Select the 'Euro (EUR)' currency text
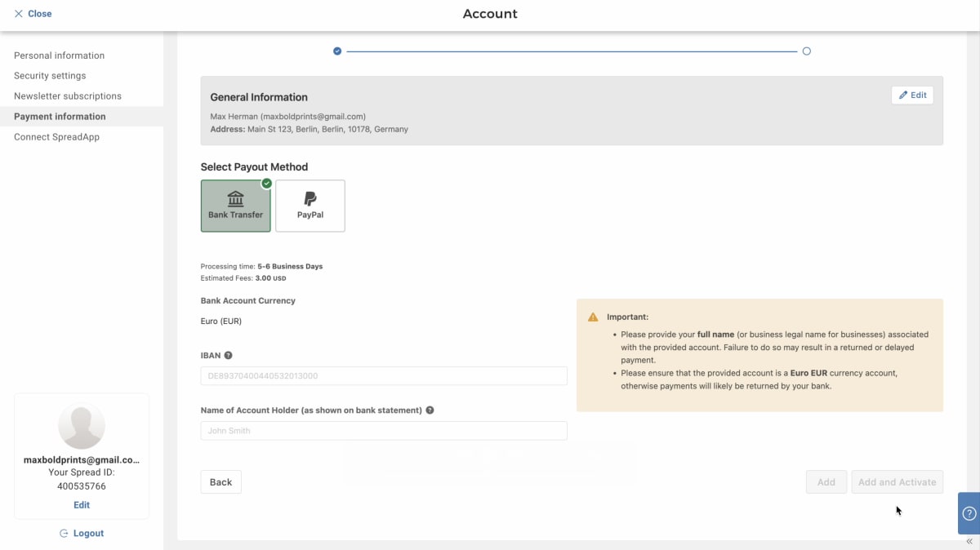Image resolution: width=980 pixels, height=550 pixels. (x=221, y=322)
